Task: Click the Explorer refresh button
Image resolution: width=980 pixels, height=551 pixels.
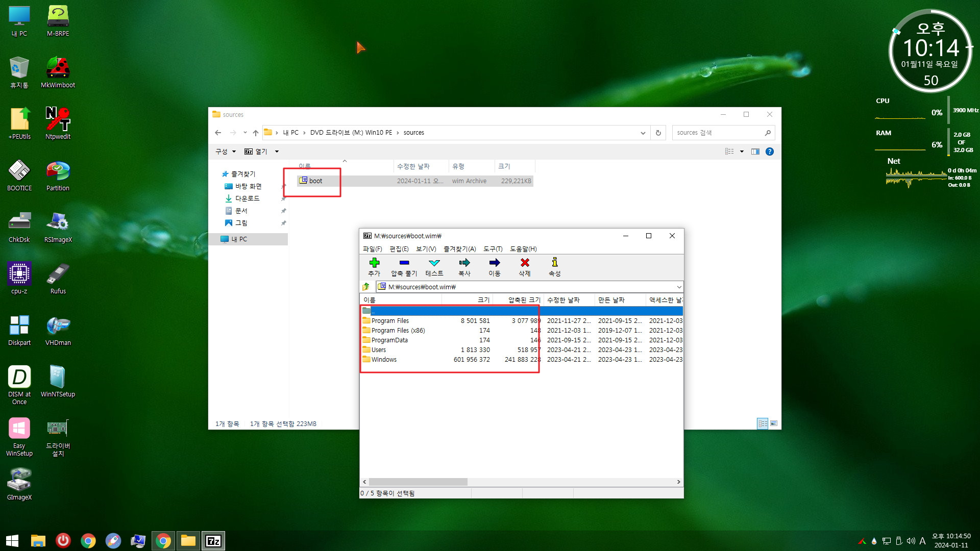Action: coord(658,133)
